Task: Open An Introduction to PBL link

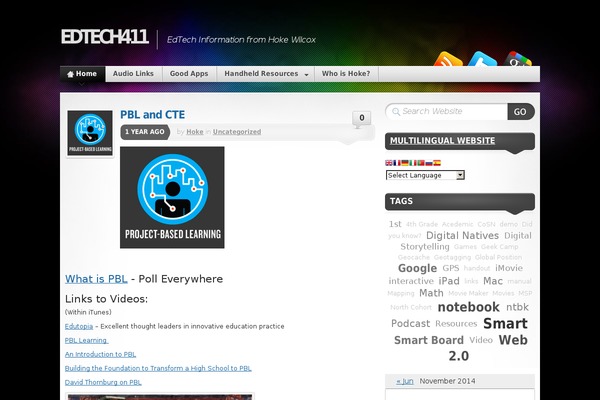Action: [100, 354]
